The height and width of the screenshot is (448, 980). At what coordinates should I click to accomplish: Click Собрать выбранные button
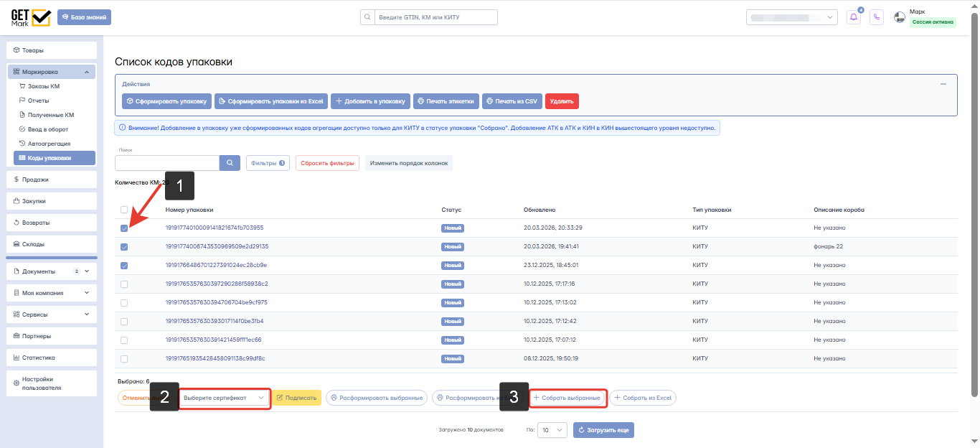567,398
